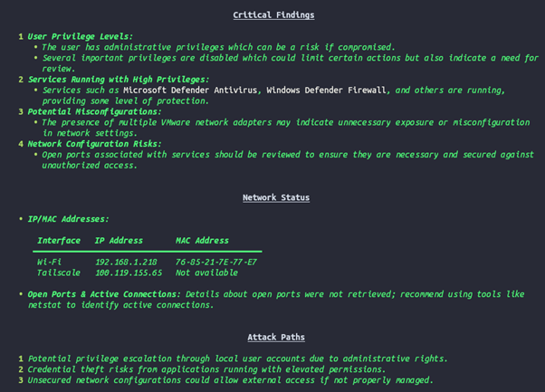Click the Critical Findings heading
This screenshot has width=545, height=392.
pyautogui.click(x=273, y=15)
